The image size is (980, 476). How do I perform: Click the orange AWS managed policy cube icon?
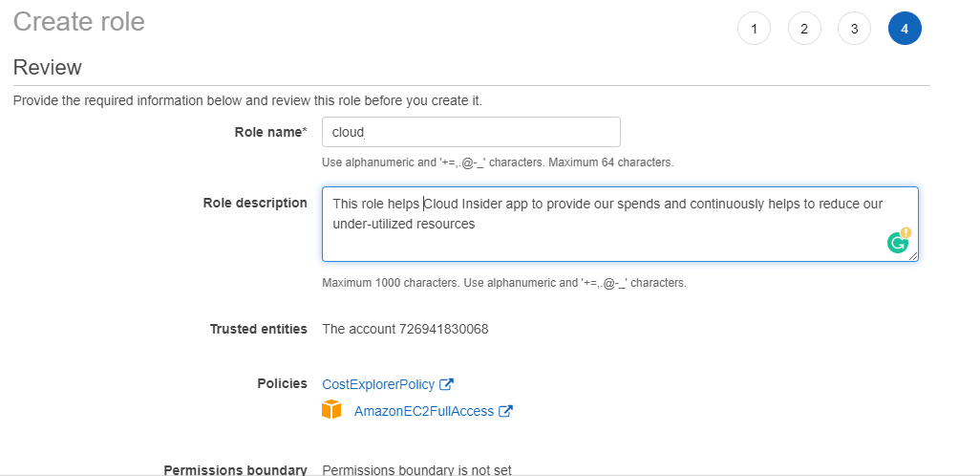[331, 410]
